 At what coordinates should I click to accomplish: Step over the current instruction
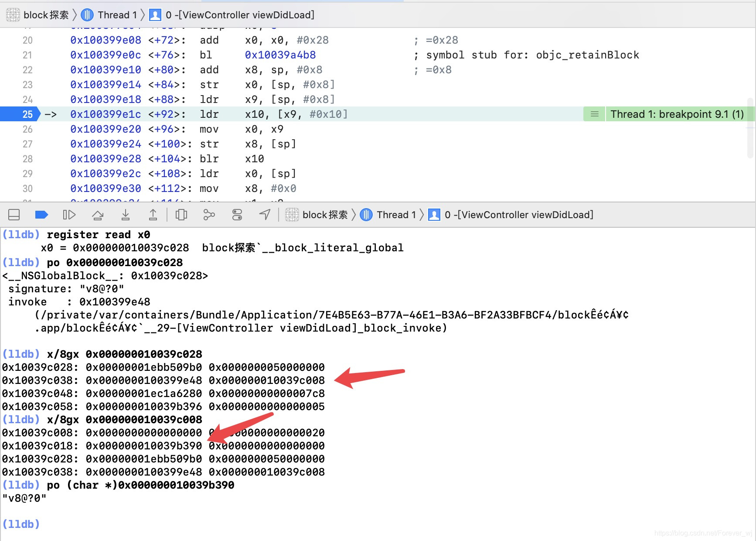pos(98,215)
